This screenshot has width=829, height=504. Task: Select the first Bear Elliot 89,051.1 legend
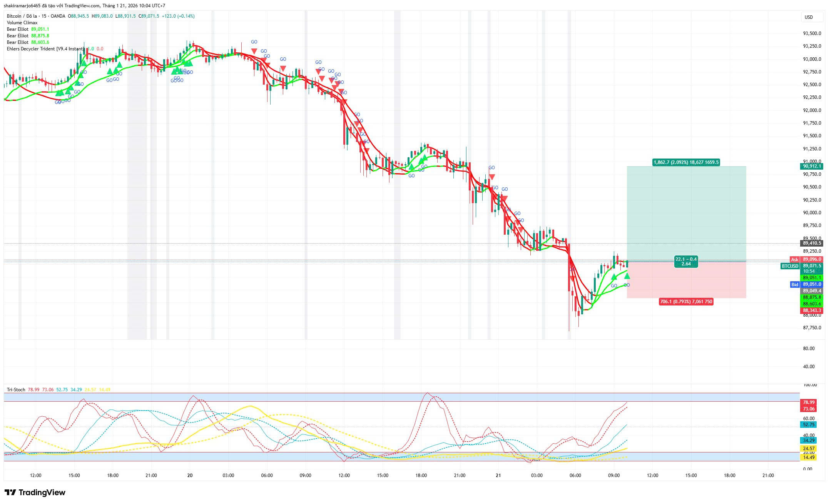[x=17, y=29]
